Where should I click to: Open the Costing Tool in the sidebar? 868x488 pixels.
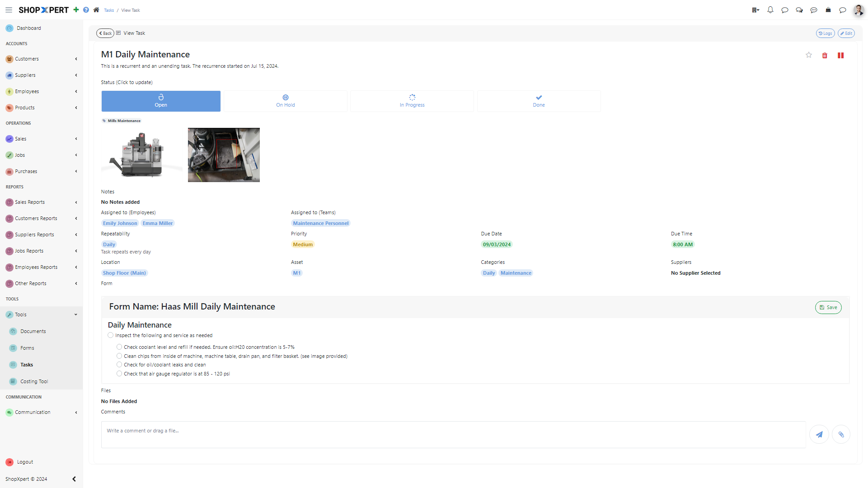(33, 381)
